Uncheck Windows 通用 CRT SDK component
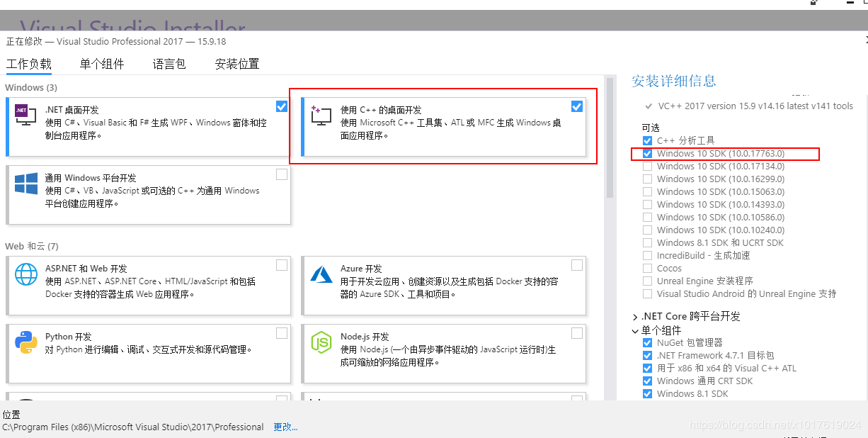The image size is (868, 438). coord(647,381)
